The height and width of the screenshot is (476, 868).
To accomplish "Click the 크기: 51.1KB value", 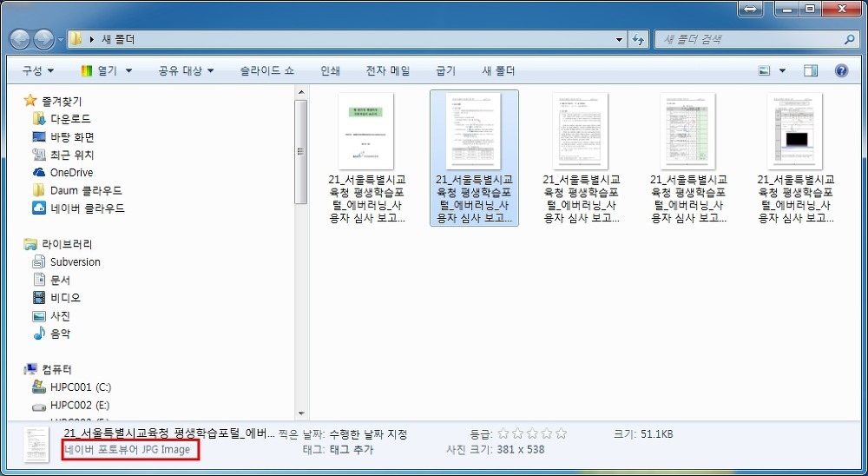I will [656, 434].
